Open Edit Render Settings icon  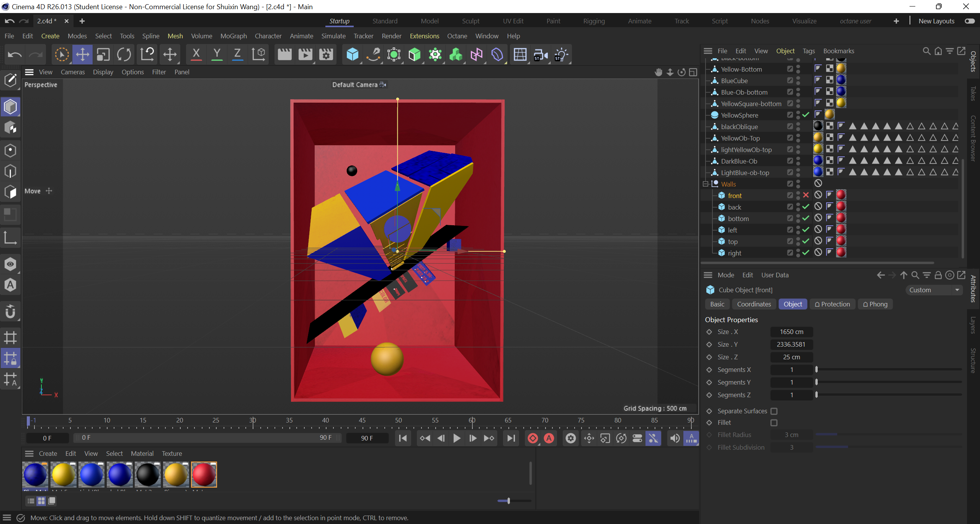click(x=326, y=54)
